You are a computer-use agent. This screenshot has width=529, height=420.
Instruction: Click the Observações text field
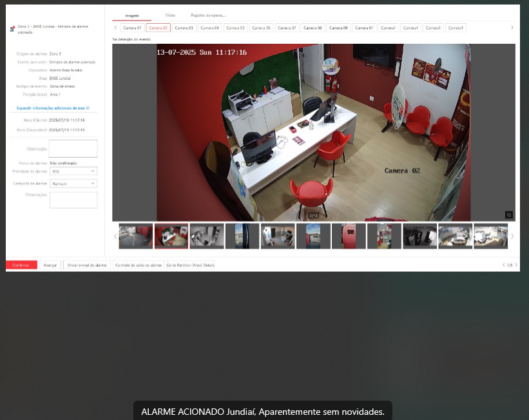(73, 200)
